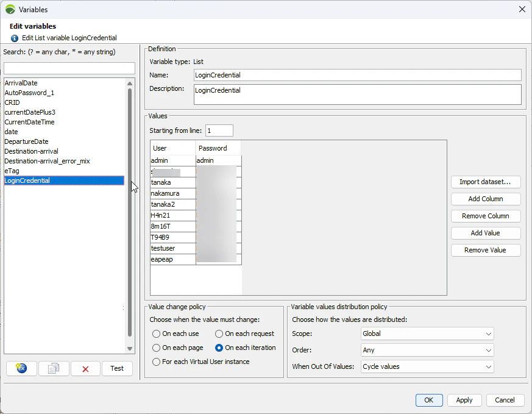Select For each Virtual User instance option
The image size is (532, 414).
point(156,362)
